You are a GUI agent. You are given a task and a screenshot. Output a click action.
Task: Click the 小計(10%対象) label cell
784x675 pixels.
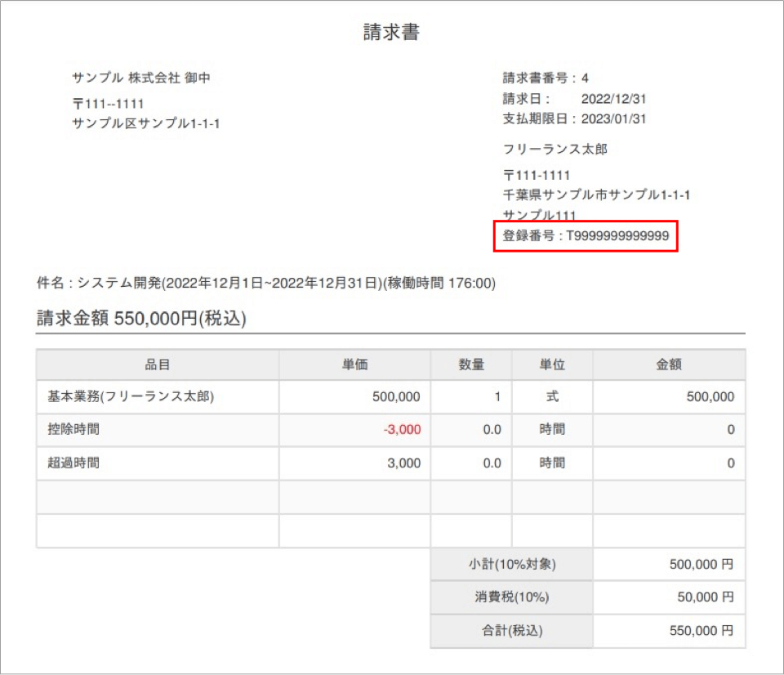tap(511, 564)
